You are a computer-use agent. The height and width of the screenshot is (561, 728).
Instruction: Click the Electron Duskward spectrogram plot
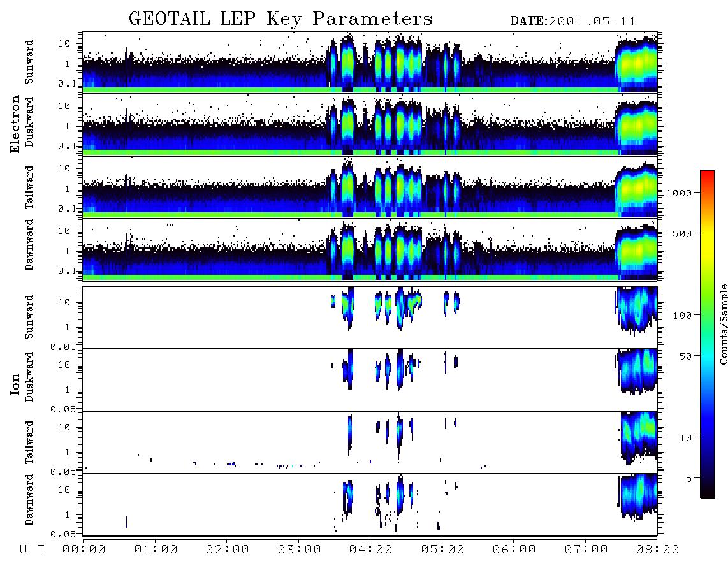[x=370, y=124]
